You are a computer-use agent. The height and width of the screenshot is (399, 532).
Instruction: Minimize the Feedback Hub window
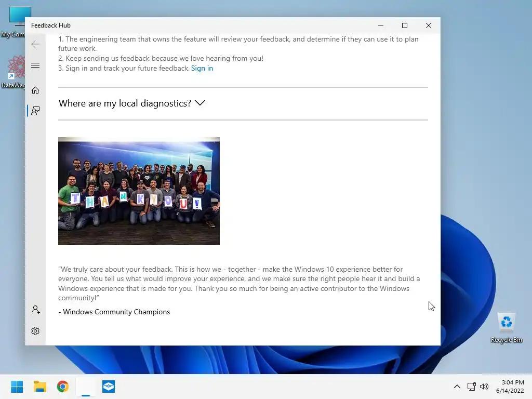click(x=381, y=25)
